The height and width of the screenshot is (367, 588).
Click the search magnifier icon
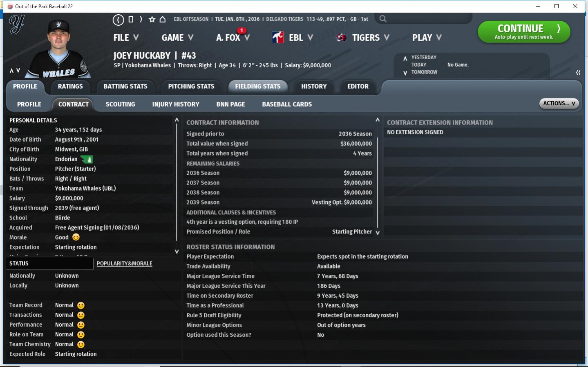[x=382, y=19]
